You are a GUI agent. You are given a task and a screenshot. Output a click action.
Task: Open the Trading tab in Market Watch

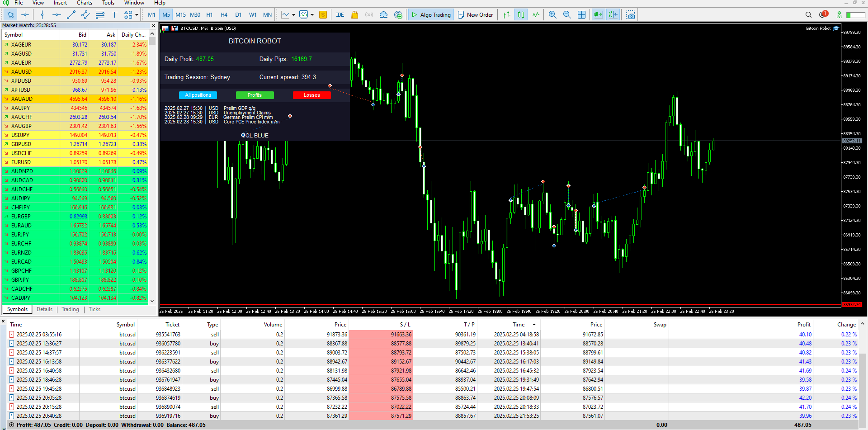click(70, 309)
